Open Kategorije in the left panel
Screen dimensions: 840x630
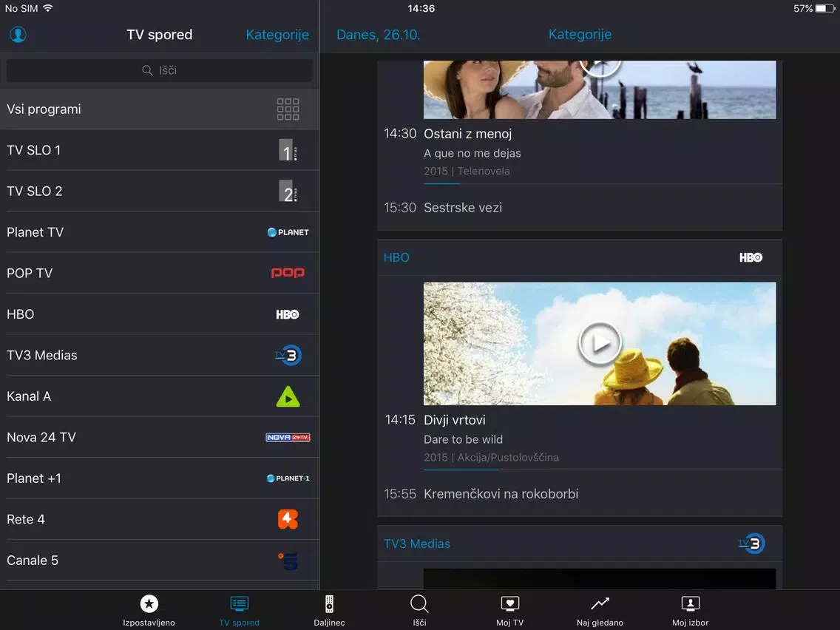pos(277,35)
